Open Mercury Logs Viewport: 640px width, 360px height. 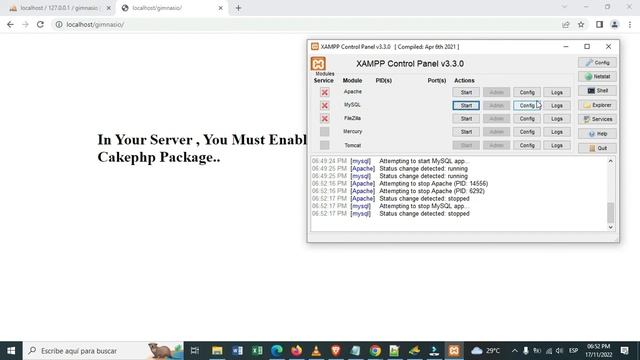point(557,132)
